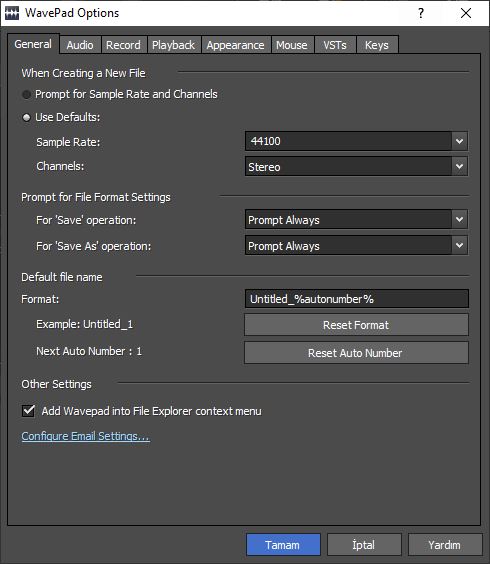Screen dimensions: 490x564
Task: Click the question mark help button
Action: point(421,13)
